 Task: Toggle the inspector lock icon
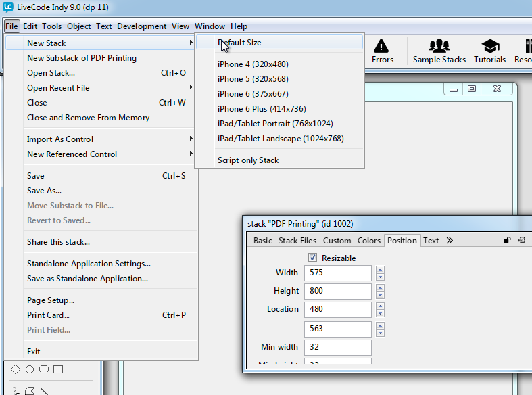pos(507,240)
